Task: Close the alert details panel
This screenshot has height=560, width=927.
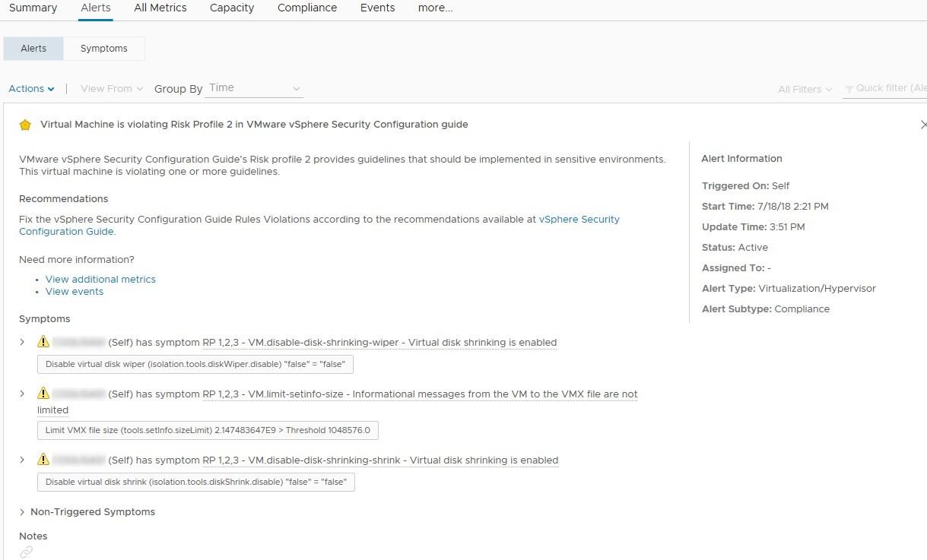Action: coord(923,125)
